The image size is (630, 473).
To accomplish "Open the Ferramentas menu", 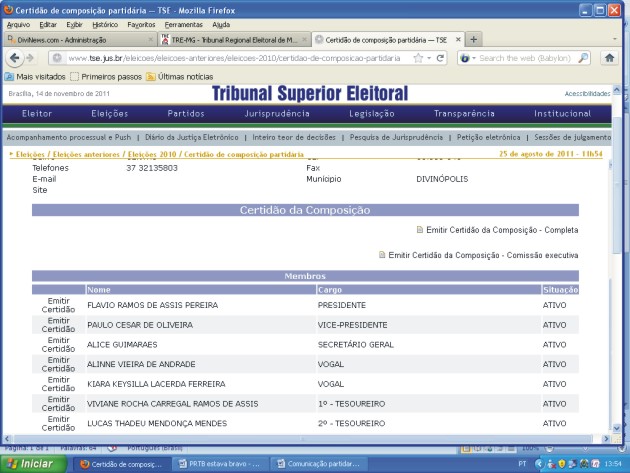I will pyautogui.click(x=184, y=25).
